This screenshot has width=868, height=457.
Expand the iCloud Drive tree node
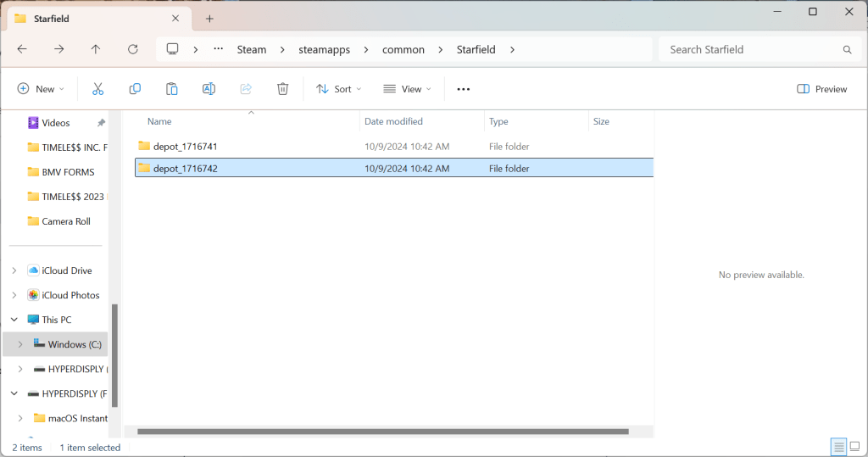[x=14, y=270]
